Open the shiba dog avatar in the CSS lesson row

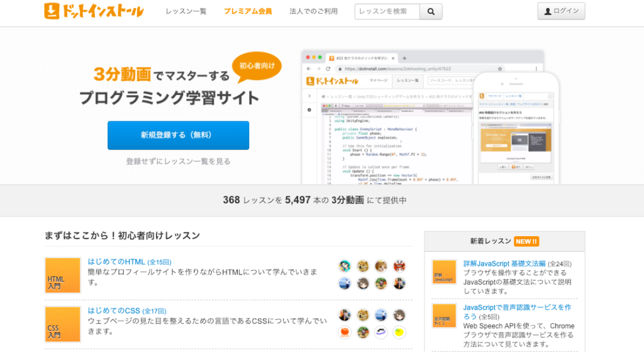363,315
